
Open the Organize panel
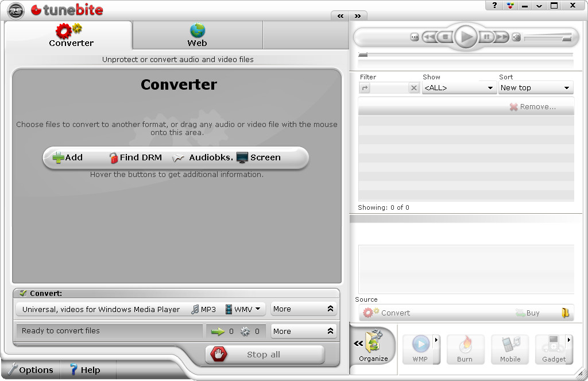[x=374, y=346]
